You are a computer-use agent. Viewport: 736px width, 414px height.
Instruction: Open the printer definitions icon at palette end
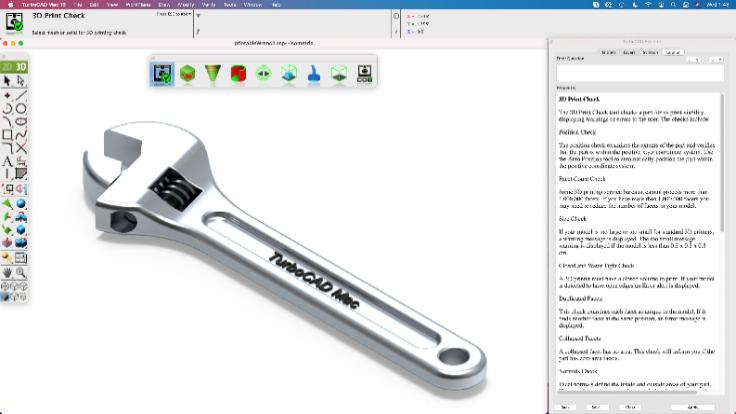pos(365,74)
